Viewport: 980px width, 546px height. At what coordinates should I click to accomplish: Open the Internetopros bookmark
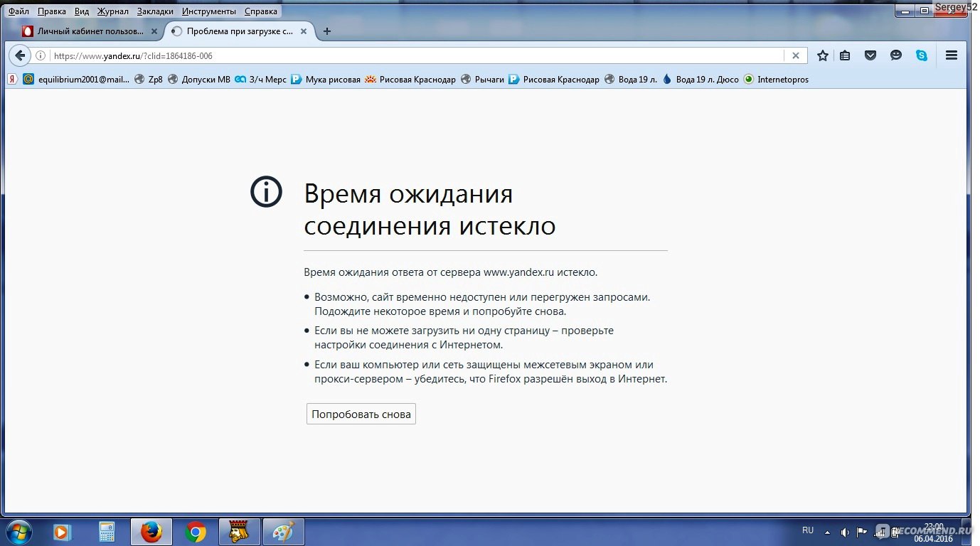pos(777,80)
